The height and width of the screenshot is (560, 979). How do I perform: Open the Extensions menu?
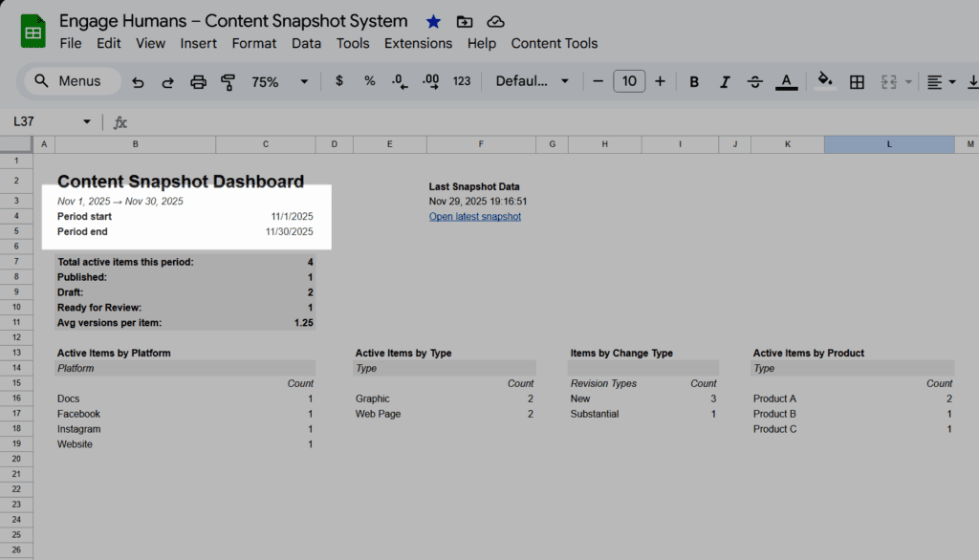[x=418, y=43]
